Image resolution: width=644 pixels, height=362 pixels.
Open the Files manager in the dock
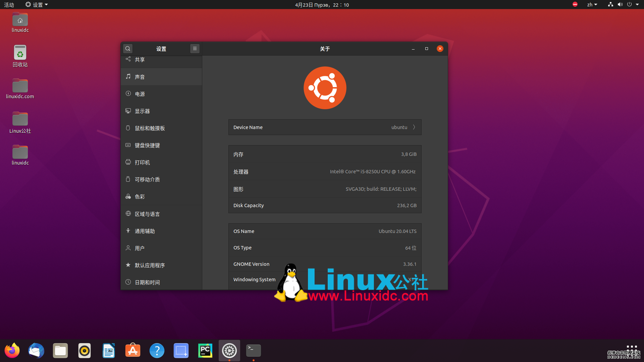pyautogui.click(x=60, y=351)
